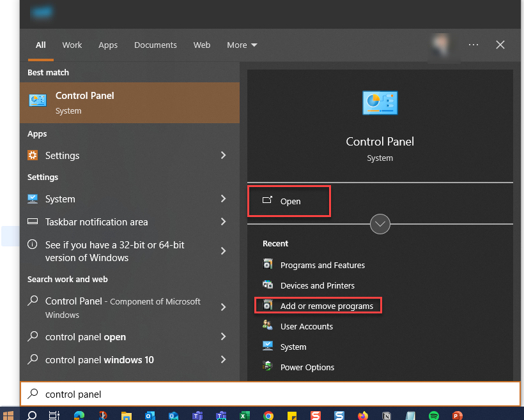The width and height of the screenshot is (524, 420).
Task: Click magnifier icon beside control panel windows 10
Action: (x=33, y=359)
